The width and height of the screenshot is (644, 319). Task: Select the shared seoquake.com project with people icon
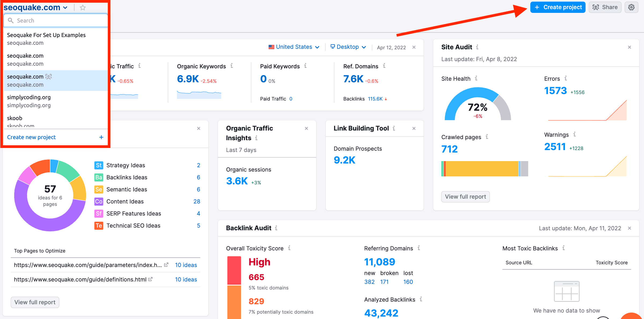(x=55, y=80)
